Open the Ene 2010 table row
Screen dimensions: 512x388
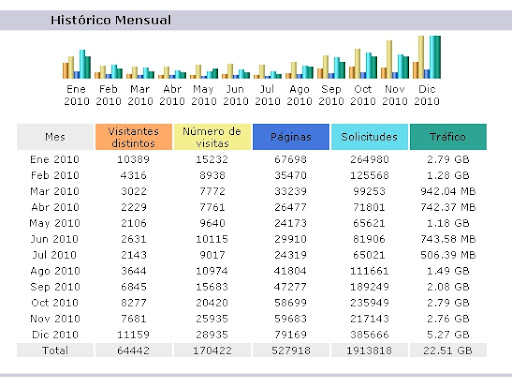point(252,159)
